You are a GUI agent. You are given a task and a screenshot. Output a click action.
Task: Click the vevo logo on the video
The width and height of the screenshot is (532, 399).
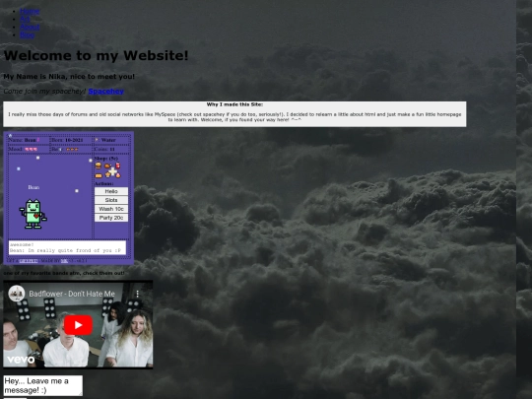tap(21, 360)
